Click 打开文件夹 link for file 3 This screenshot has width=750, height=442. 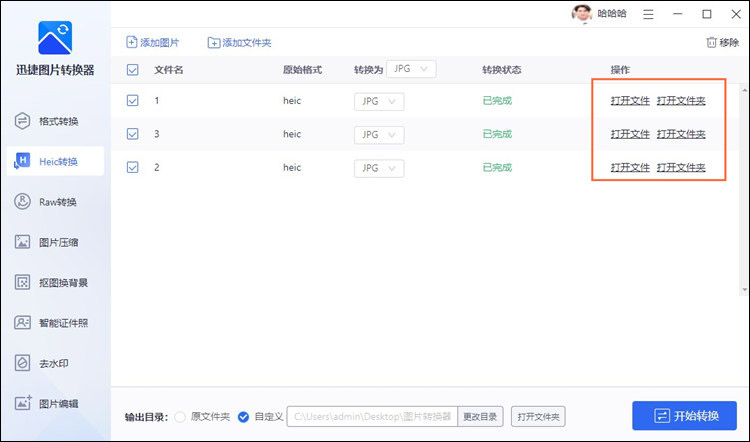coord(681,134)
